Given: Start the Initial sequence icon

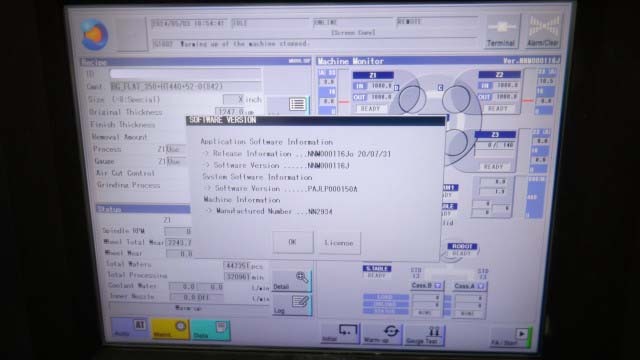Looking at the screenshot, I should point(340,333).
